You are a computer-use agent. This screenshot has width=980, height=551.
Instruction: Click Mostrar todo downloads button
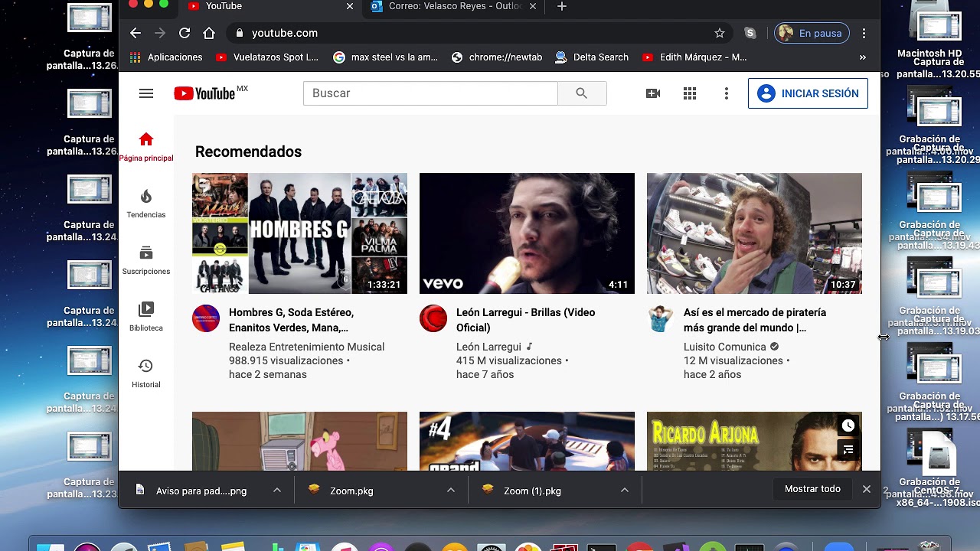[812, 489]
